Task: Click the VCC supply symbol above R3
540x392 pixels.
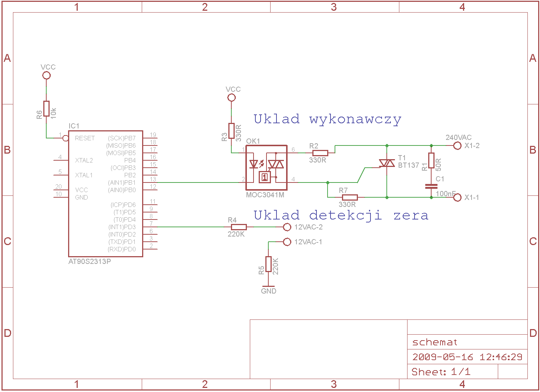Action: point(231,98)
